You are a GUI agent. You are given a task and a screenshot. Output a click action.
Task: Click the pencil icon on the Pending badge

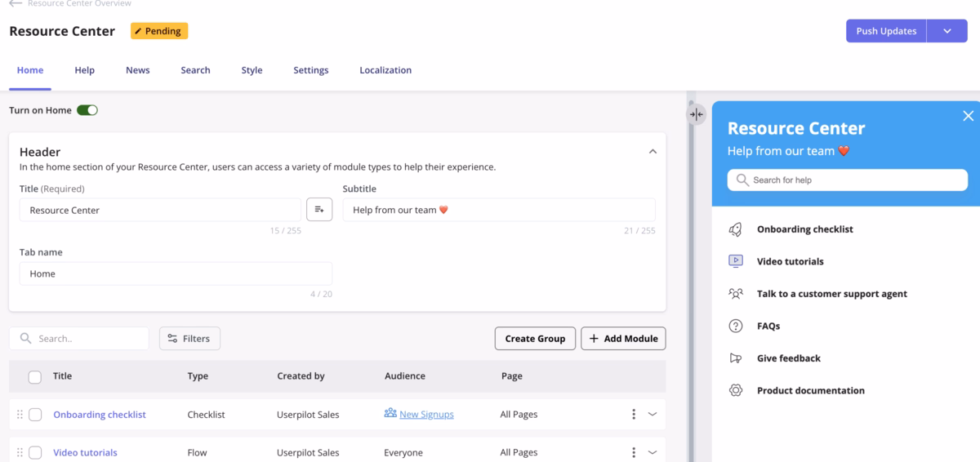pos(138,31)
